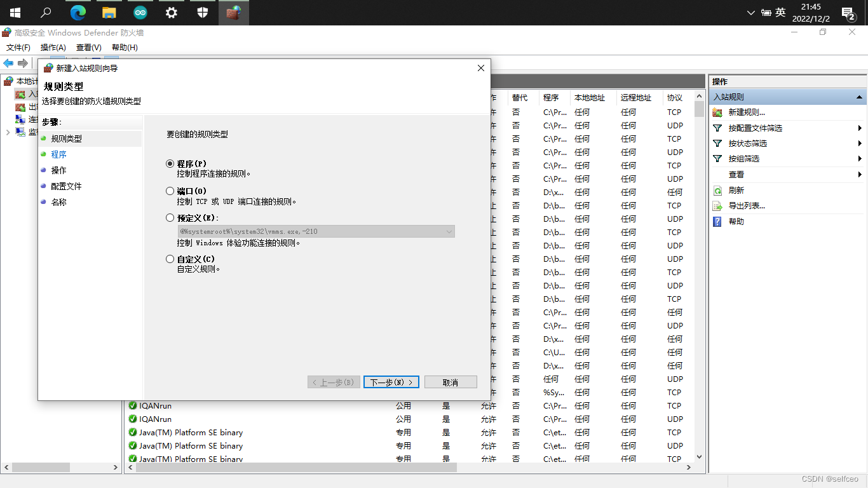Sort by the 本地地址 column header
This screenshot has height=488, width=868.
click(x=590, y=98)
